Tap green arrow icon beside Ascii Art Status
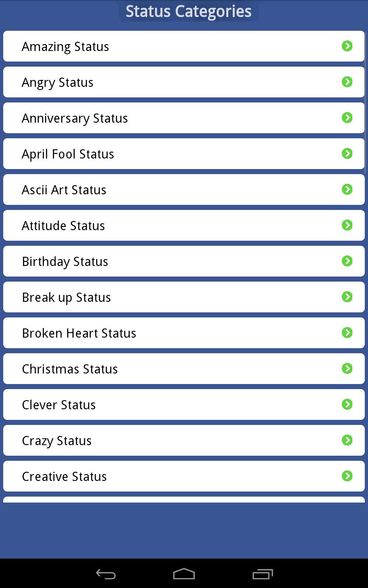The width and height of the screenshot is (368, 588). click(x=347, y=189)
